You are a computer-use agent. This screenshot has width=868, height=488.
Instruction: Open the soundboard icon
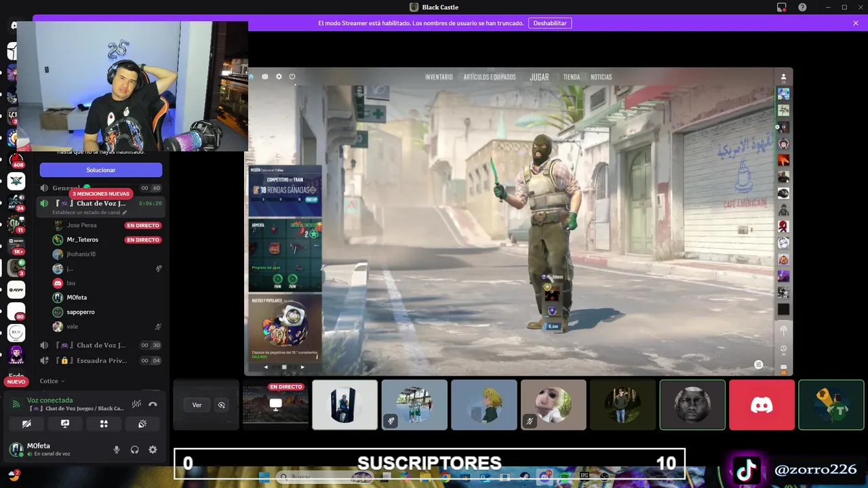point(142,424)
